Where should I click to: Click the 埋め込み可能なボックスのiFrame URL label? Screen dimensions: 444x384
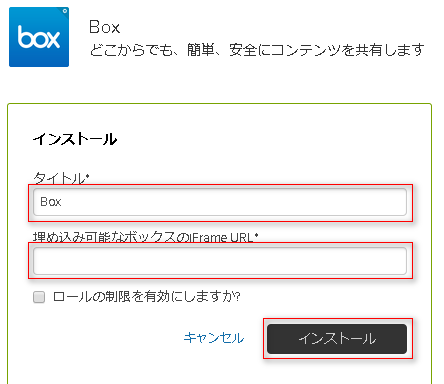click(146, 237)
